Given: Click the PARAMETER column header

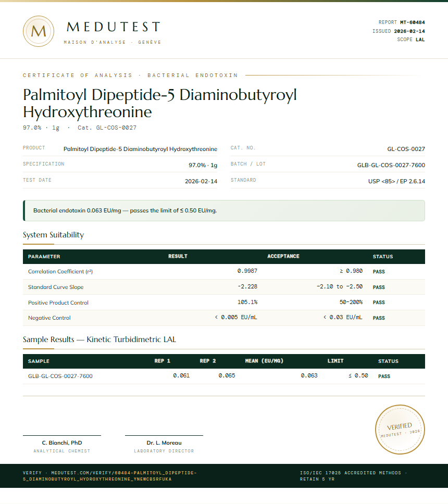Looking at the screenshot, I should [44, 257].
